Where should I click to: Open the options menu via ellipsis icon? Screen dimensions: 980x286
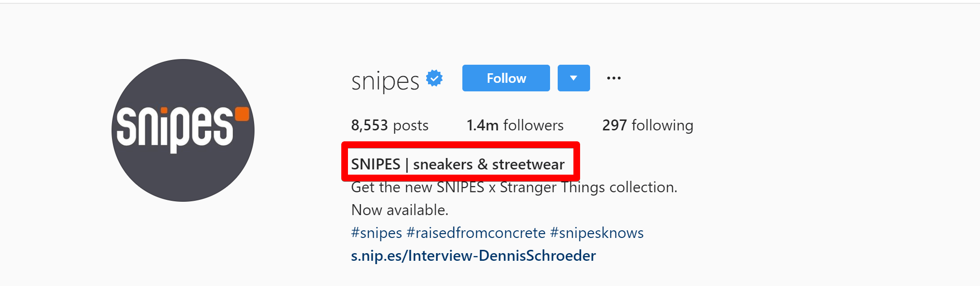614,78
